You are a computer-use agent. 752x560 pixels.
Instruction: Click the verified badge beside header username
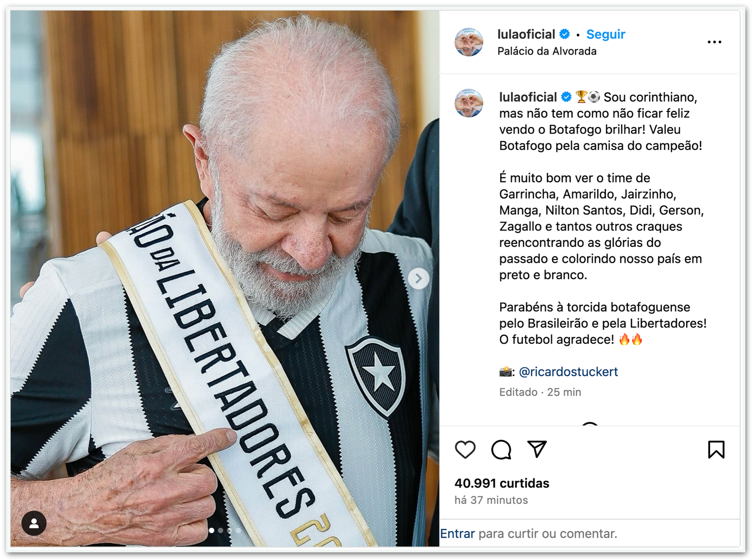point(564,34)
